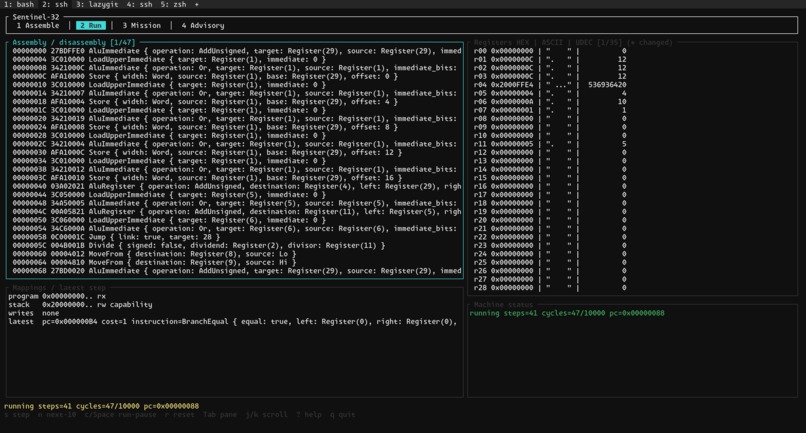Switch to the '2: ssh' terminal tab

click(x=54, y=4)
